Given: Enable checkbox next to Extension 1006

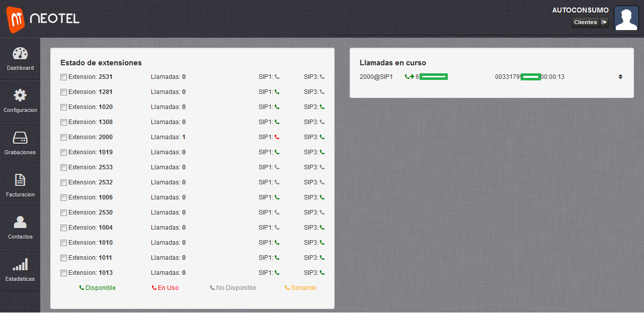Looking at the screenshot, I should tap(63, 197).
